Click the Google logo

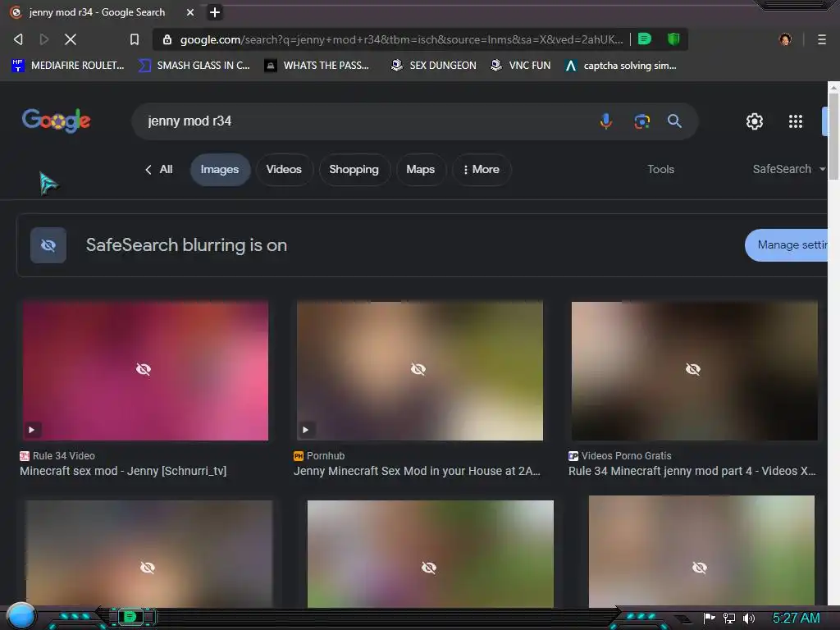pyautogui.click(x=57, y=121)
